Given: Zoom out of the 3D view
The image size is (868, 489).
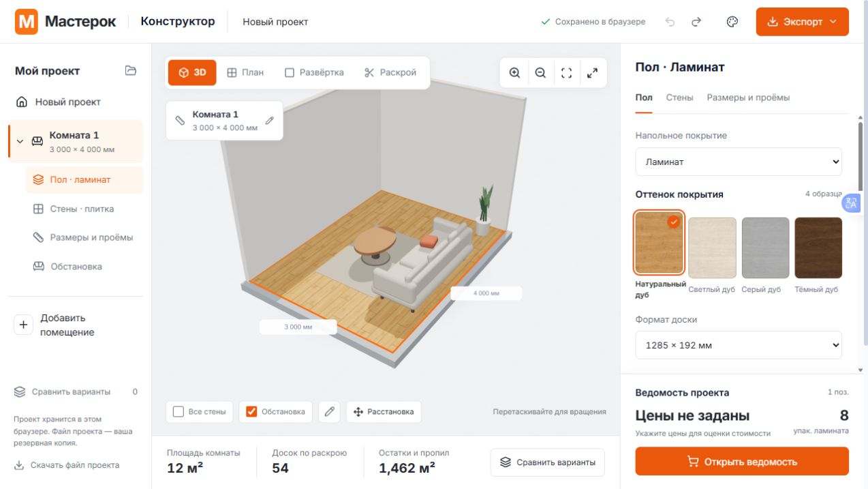Looking at the screenshot, I should (x=540, y=73).
